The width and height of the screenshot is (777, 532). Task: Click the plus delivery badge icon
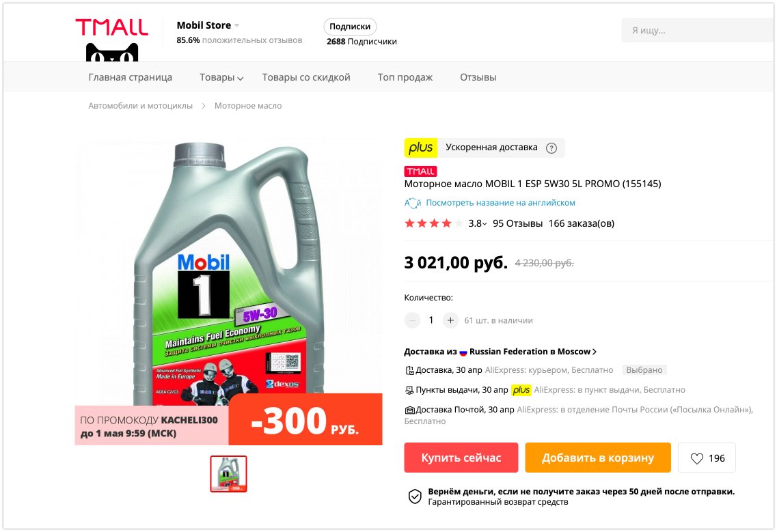coord(421,148)
